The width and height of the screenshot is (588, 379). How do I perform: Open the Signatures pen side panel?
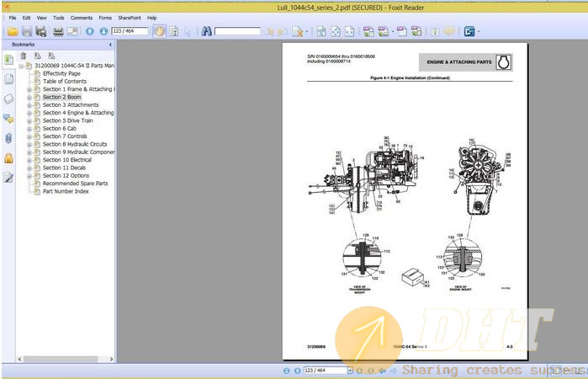coord(9,178)
